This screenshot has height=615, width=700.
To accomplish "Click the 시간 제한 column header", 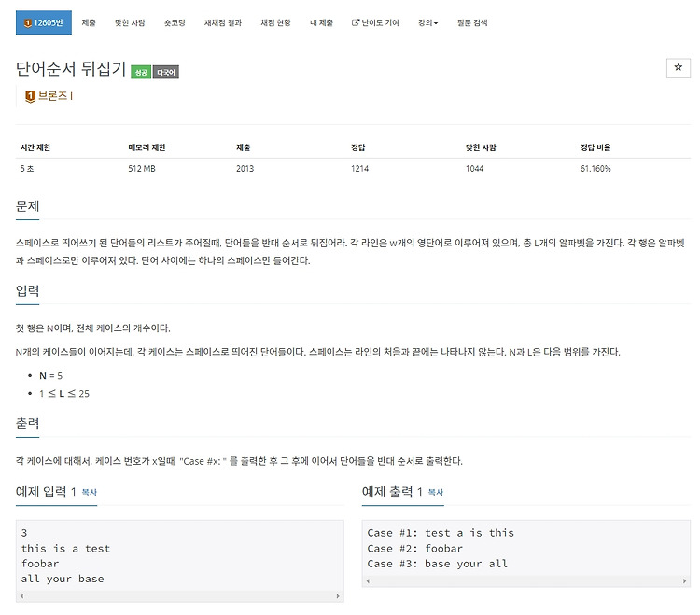I will pos(35,147).
